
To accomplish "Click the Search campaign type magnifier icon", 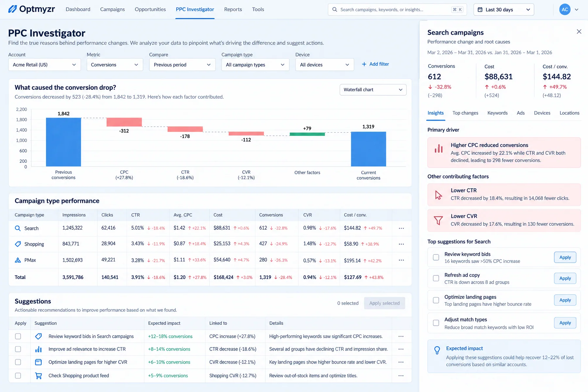I will pyautogui.click(x=18, y=228).
